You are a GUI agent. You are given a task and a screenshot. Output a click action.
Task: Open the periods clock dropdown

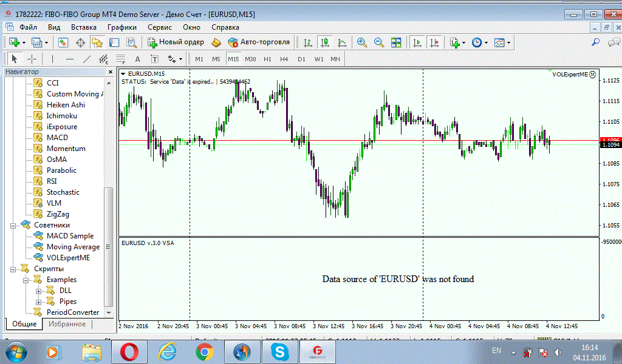click(480, 42)
